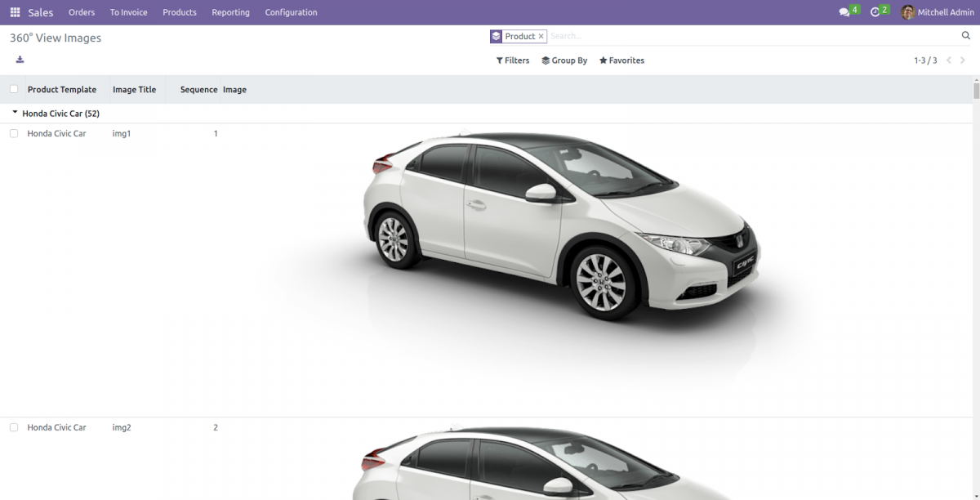The image size is (980, 500).
Task: Collapse the Honda Civic Car (52) group
Action: click(14, 113)
